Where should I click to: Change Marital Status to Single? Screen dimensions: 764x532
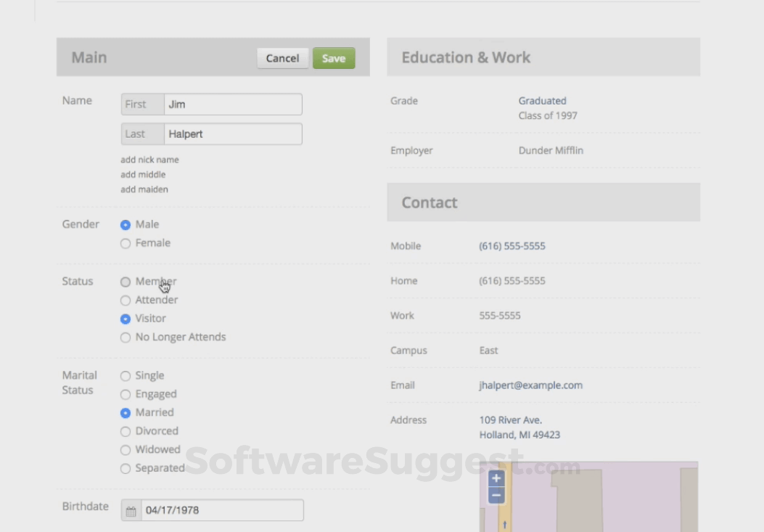[x=125, y=375]
